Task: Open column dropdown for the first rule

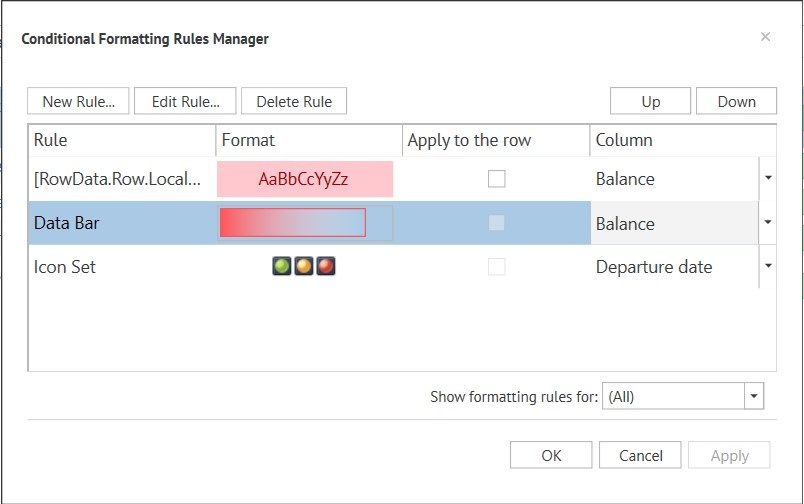Action: (x=768, y=178)
